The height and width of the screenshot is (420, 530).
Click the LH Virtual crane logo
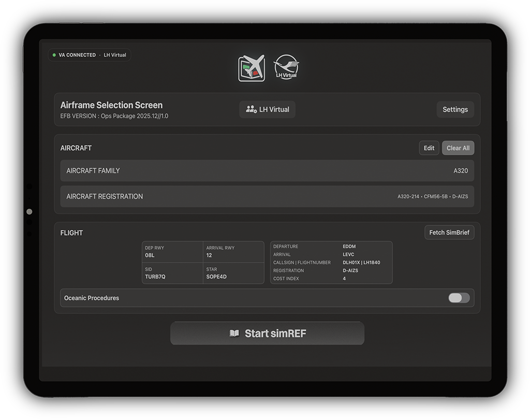[x=286, y=67]
